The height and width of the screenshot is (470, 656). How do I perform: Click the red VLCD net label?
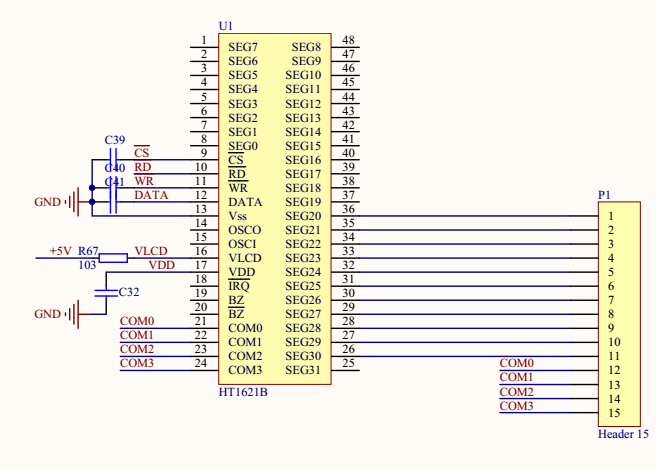[151, 251]
